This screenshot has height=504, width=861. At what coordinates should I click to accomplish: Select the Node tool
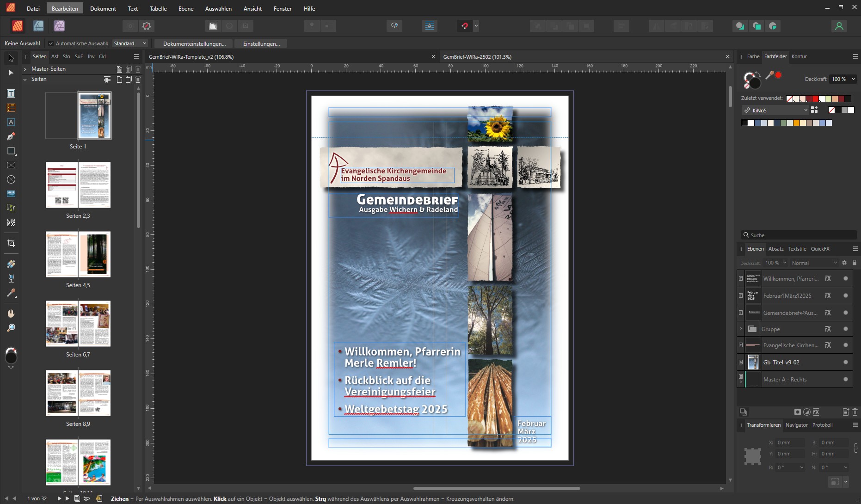(x=11, y=73)
